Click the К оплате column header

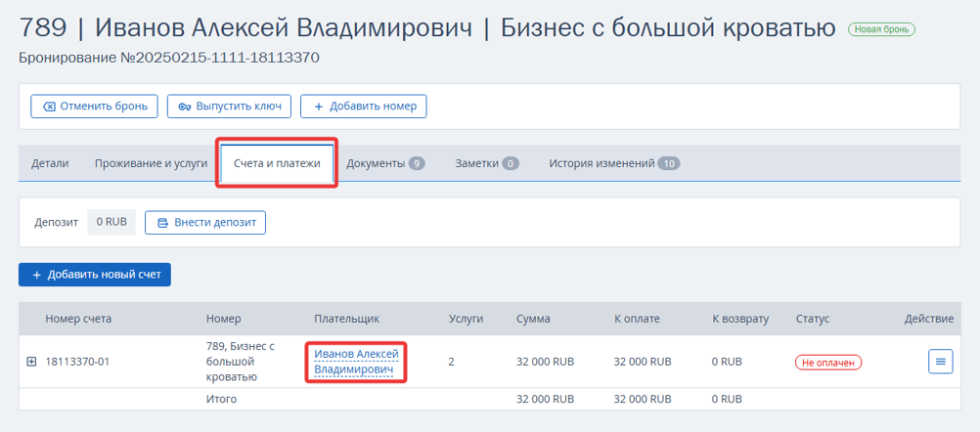(x=637, y=319)
